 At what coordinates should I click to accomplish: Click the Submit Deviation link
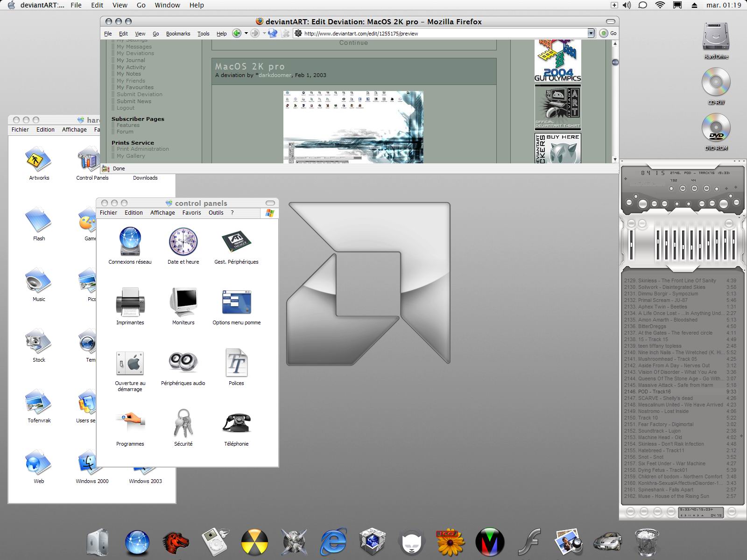[x=140, y=94]
